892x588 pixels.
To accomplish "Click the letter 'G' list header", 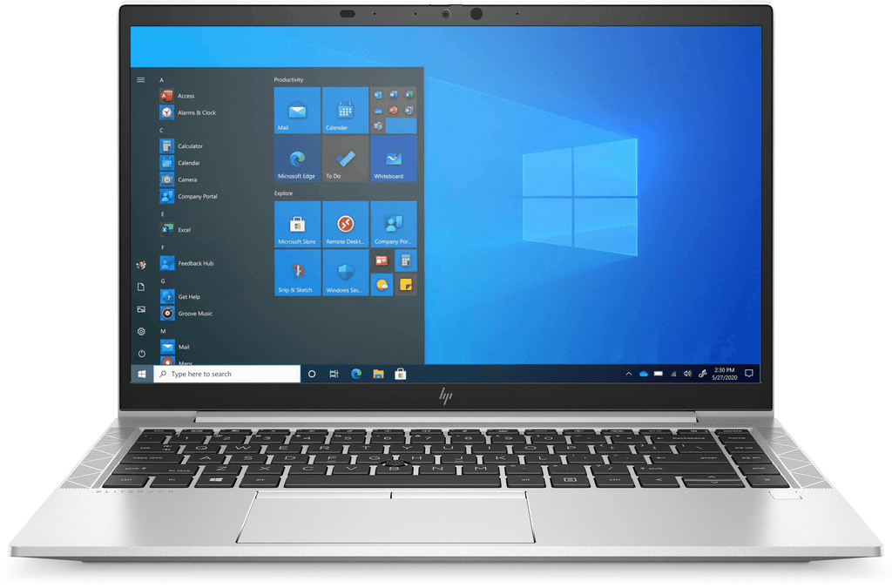I will (163, 280).
